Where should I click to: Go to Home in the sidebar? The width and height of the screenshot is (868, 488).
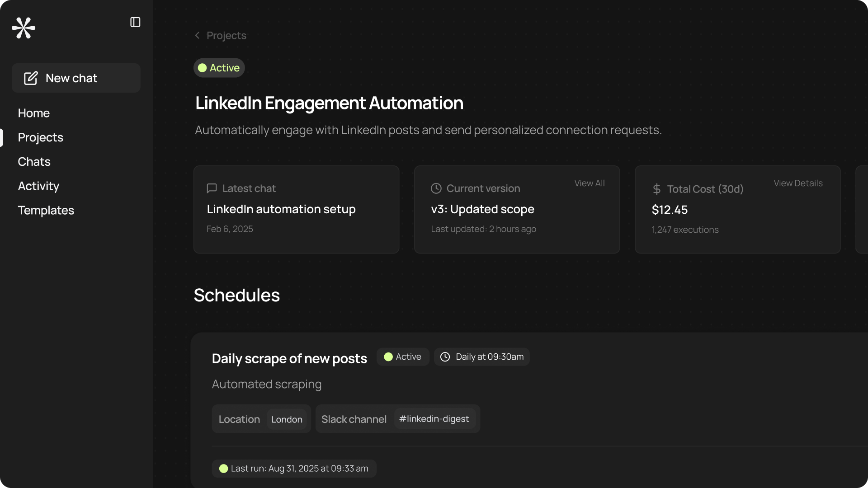tap(34, 113)
